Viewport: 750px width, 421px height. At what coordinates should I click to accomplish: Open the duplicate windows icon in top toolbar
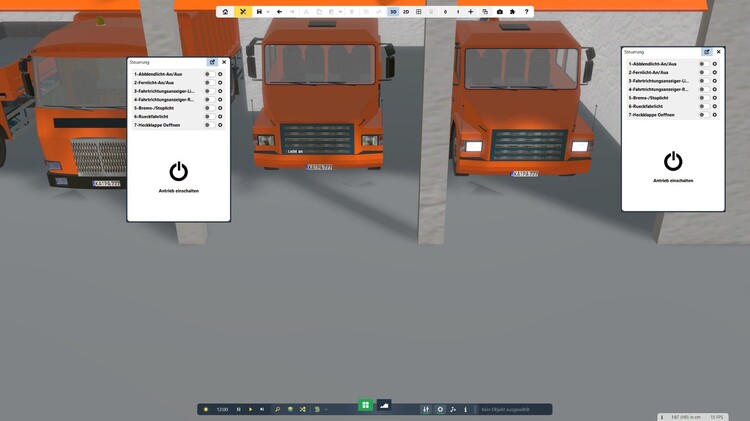(x=485, y=11)
